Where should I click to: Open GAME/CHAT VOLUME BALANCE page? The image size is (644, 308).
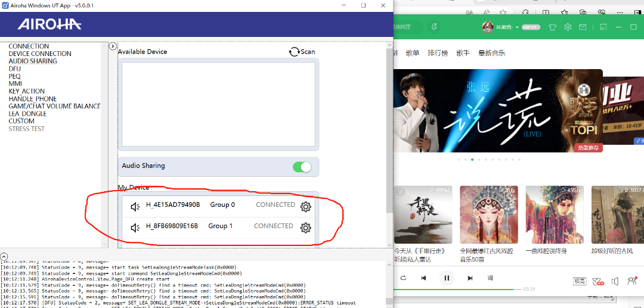click(x=55, y=106)
